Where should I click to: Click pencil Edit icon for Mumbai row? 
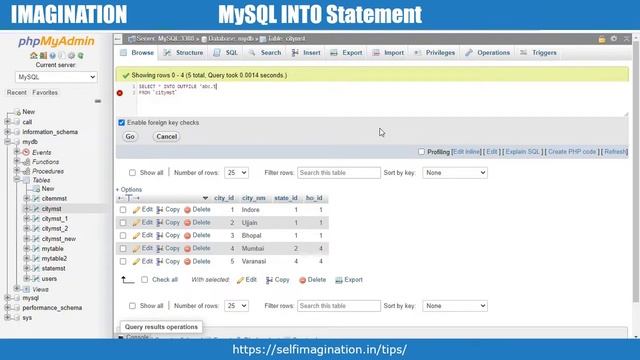[x=136, y=249]
